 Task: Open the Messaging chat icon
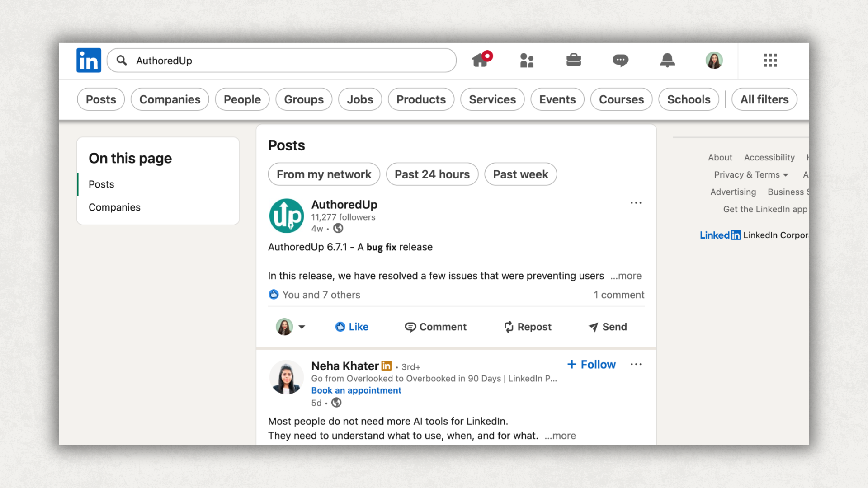click(620, 60)
